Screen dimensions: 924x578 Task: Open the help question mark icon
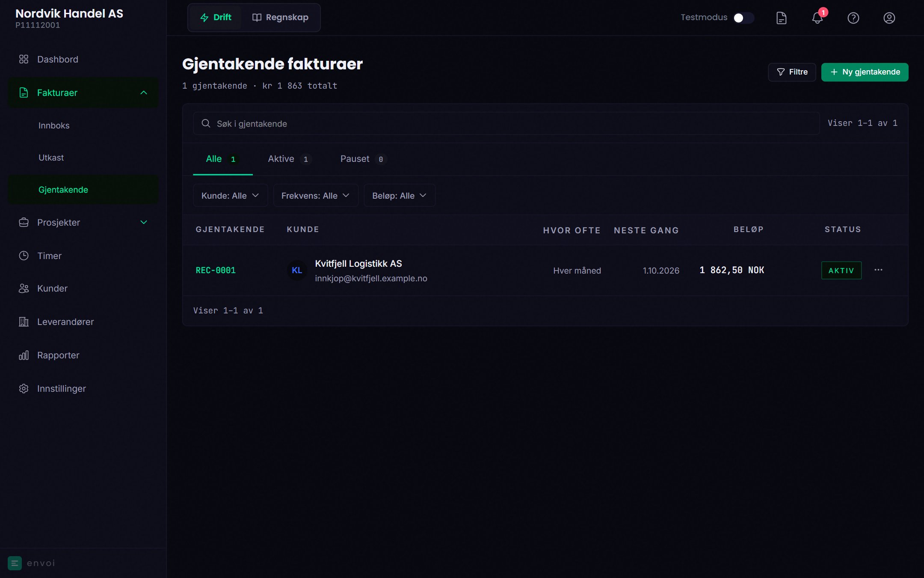point(853,18)
